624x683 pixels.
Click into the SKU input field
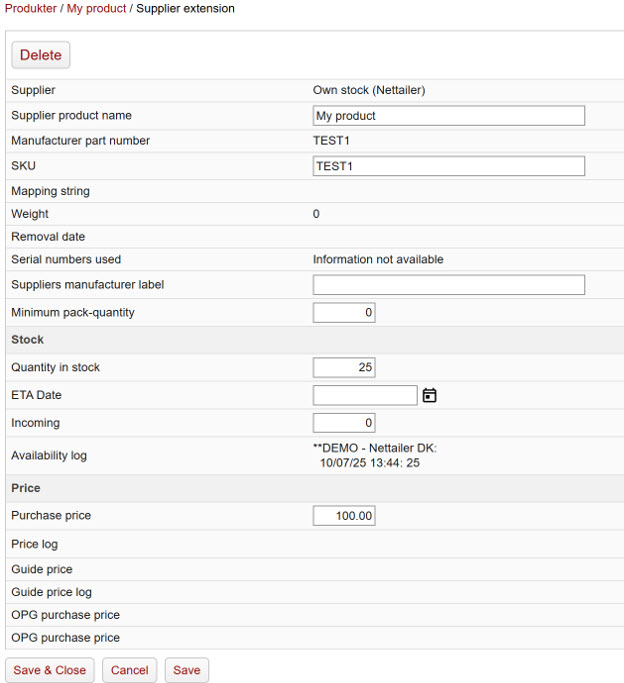449,166
